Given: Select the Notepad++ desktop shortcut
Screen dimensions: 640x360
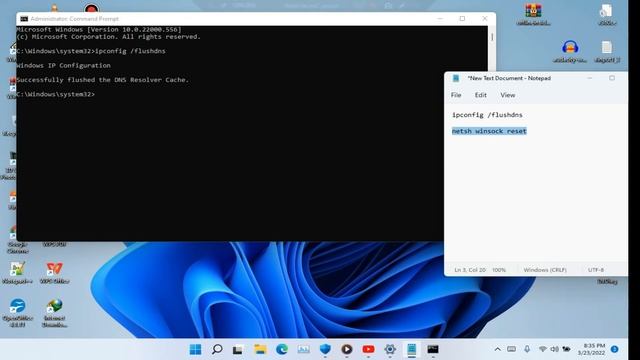Looking at the screenshot, I should [17, 273].
